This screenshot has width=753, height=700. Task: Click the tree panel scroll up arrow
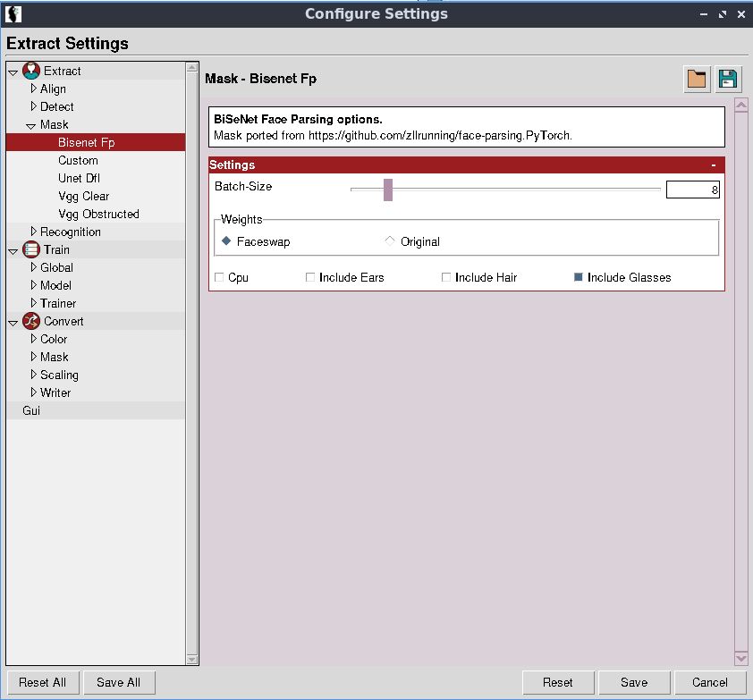(192, 67)
